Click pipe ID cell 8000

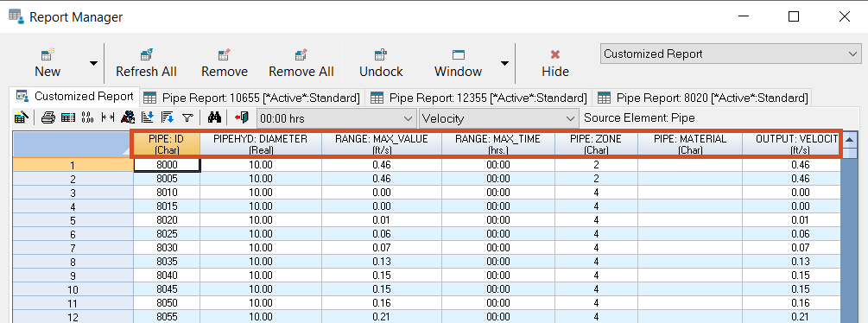(x=167, y=165)
